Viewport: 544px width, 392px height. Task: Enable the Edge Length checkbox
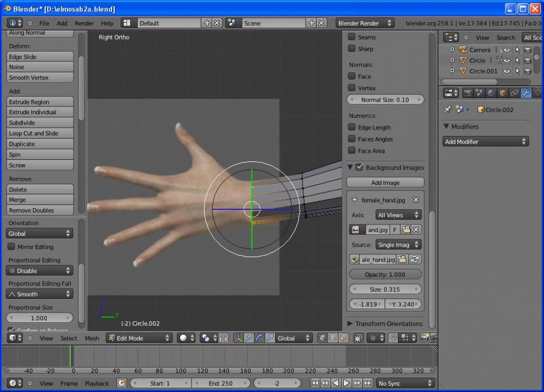(352, 127)
